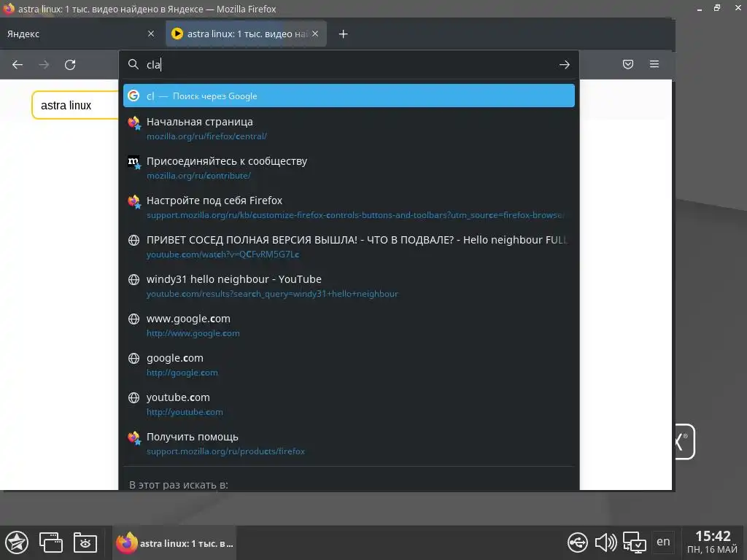
Task: Select the 'Поиск через Google' suggestion
Action: pos(349,96)
